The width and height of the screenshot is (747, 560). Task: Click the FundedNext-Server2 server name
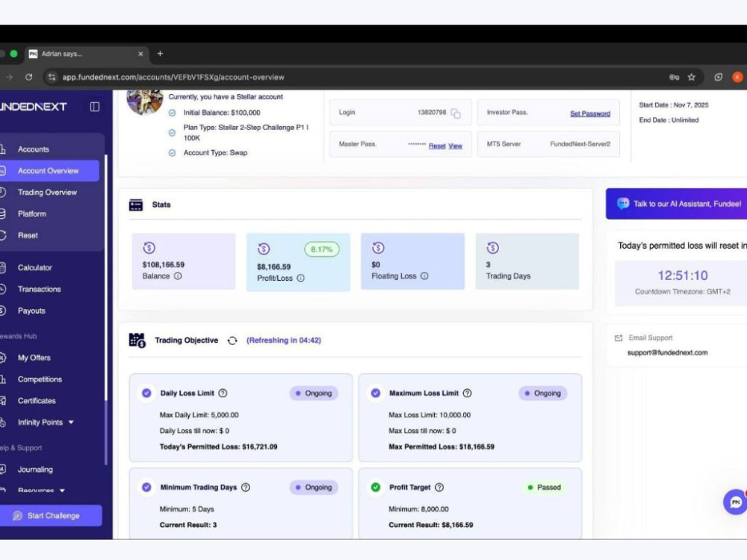point(580,144)
